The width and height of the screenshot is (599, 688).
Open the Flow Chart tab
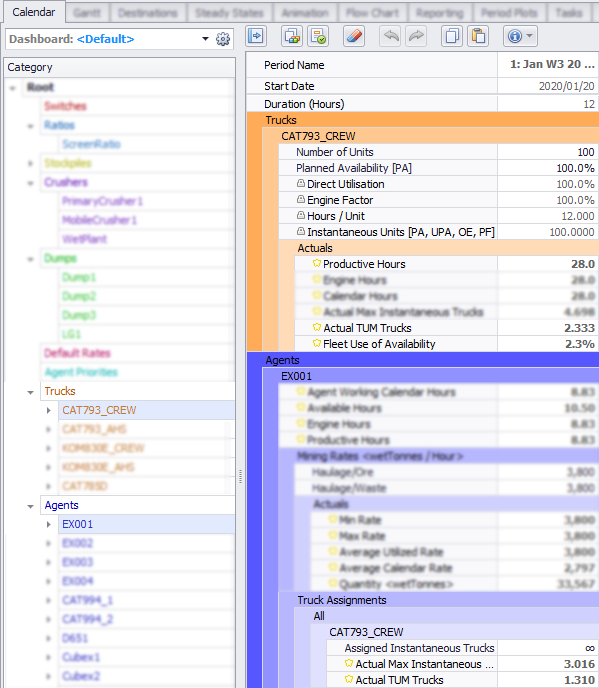[373, 13]
